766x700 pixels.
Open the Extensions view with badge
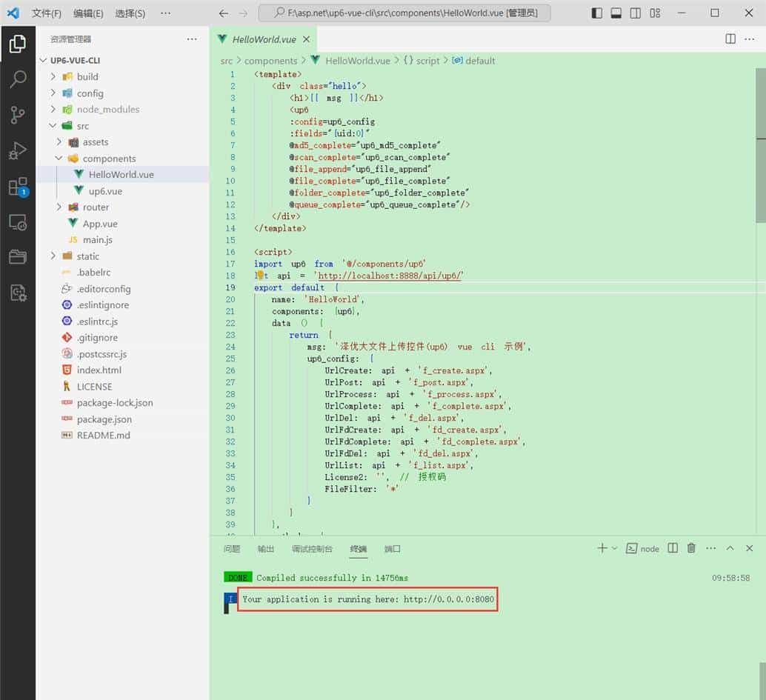click(x=17, y=187)
